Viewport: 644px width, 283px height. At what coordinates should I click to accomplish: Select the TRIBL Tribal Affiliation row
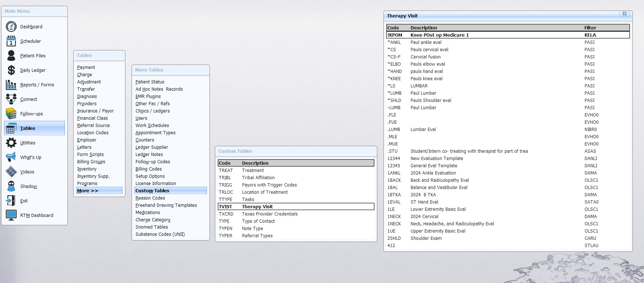click(296, 178)
